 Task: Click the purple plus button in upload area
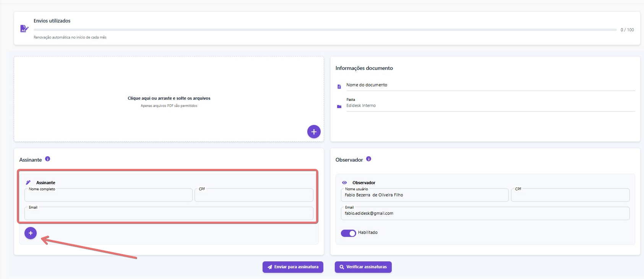[x=314, y=132]
